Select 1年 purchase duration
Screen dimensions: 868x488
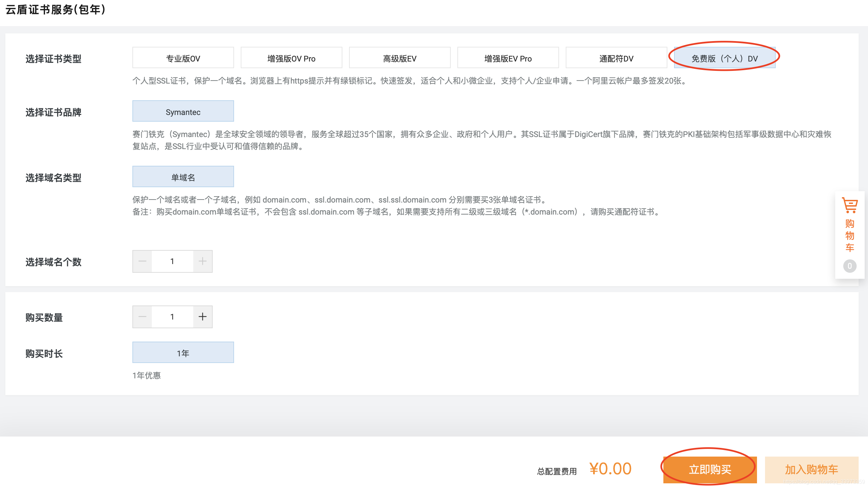click(x=183, y=353)
